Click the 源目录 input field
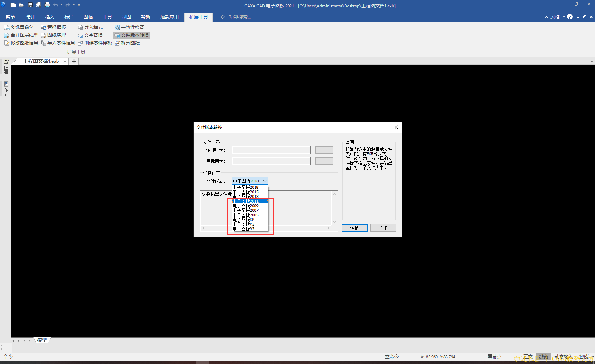The width and height of the screenshot is (595, 364). (271, 150)
